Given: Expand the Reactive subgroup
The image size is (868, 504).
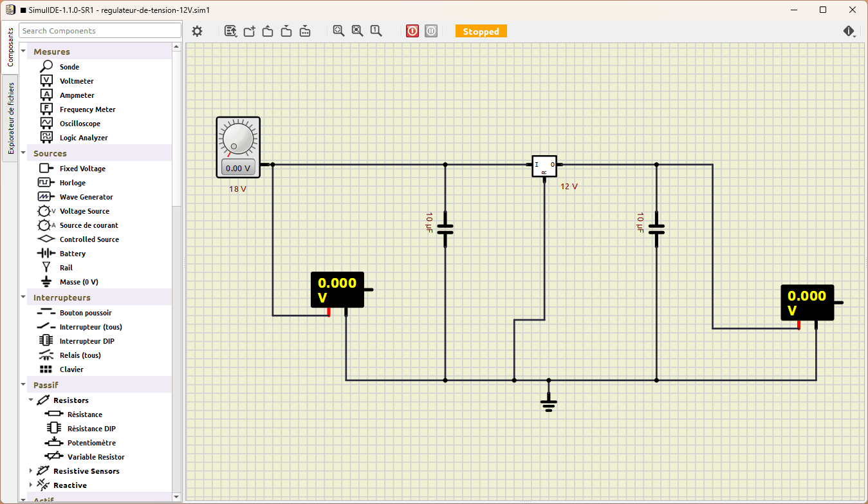Looking at the screenshot, I should [30, 485].
